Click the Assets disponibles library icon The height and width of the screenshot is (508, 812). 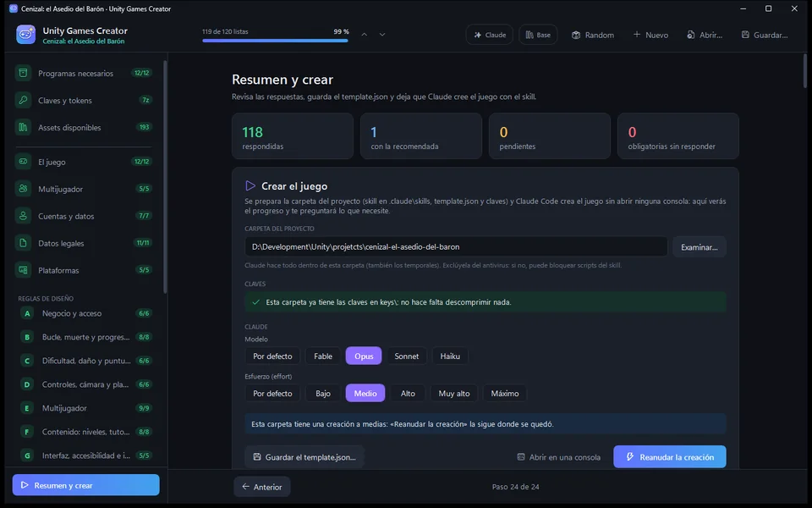pos(23,127)
